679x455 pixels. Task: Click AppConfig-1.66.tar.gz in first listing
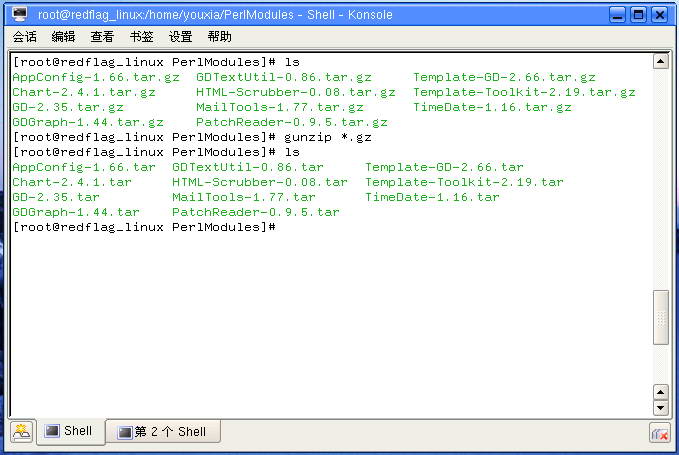(96, 77)
